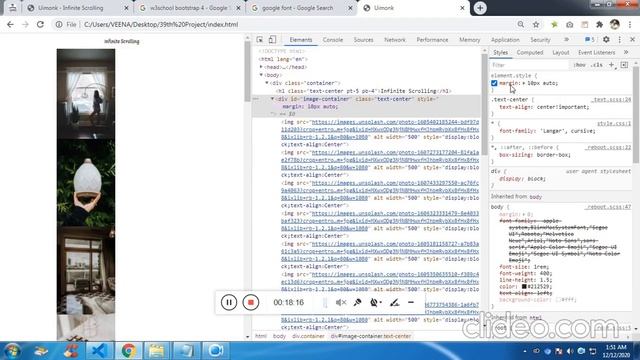Activate the DevTools inspect element picker
640x360 pixels.
tap(260, 40)
